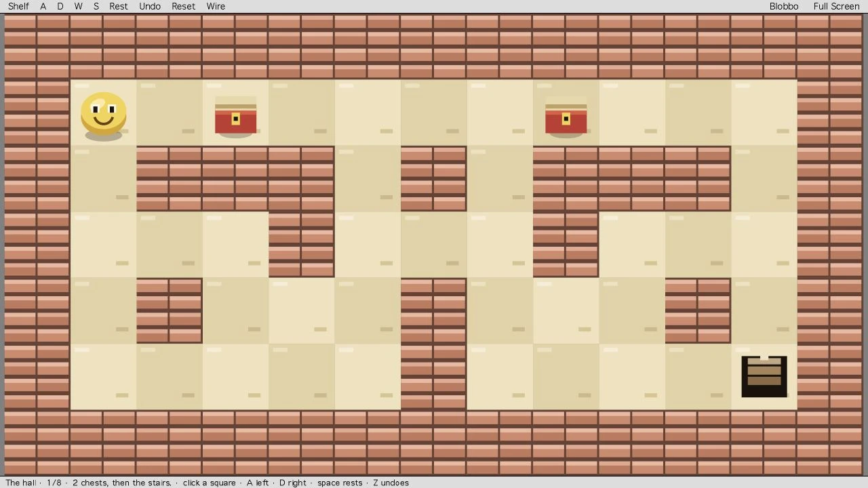Open the Shelf menu
868x488 pixels.
click(18, 6)
